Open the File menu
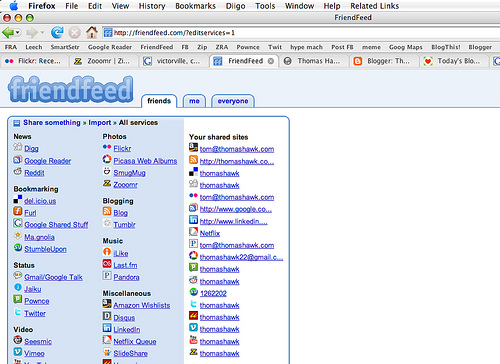Screen dimensions: 500x364 71,6
